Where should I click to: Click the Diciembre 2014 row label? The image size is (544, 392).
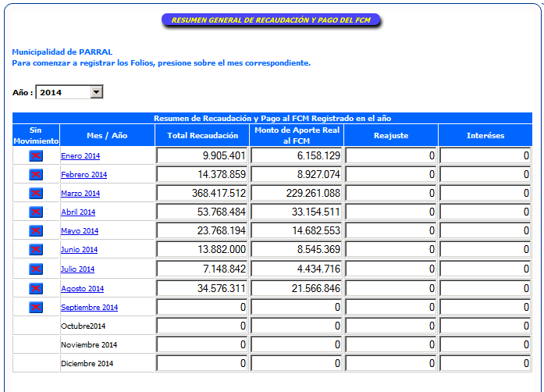(87, 364)
